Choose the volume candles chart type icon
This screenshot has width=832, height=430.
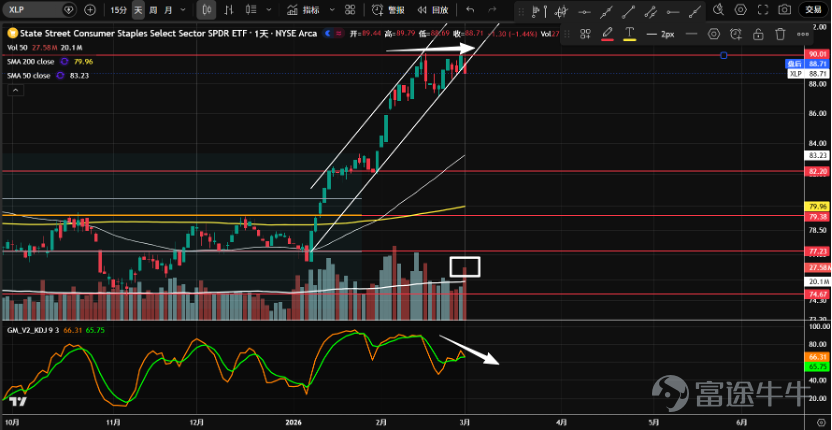(x=252, y=10)
